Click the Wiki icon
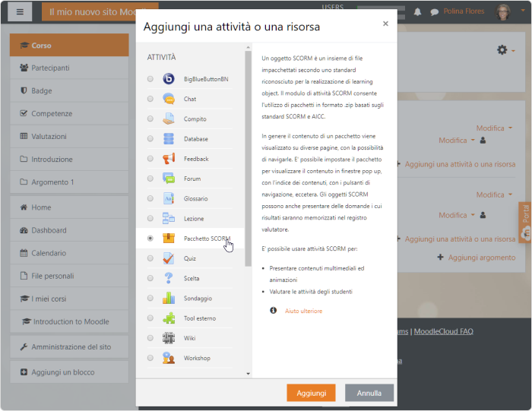 tap(169, 338)
